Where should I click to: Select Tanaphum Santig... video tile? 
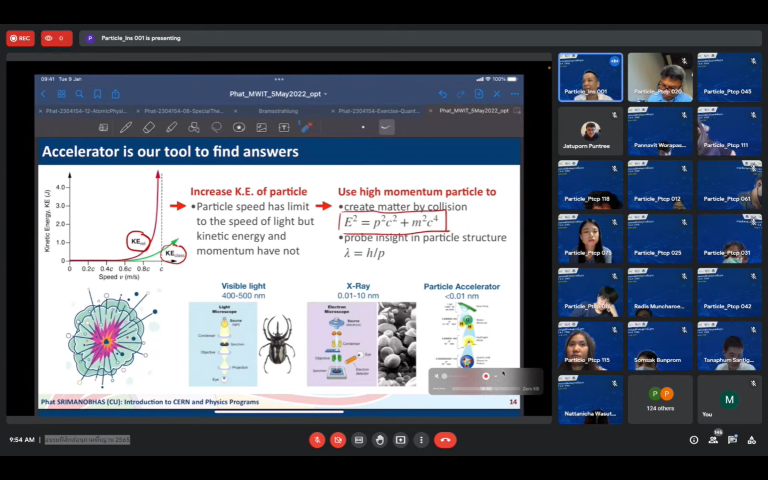click(730, 346)
